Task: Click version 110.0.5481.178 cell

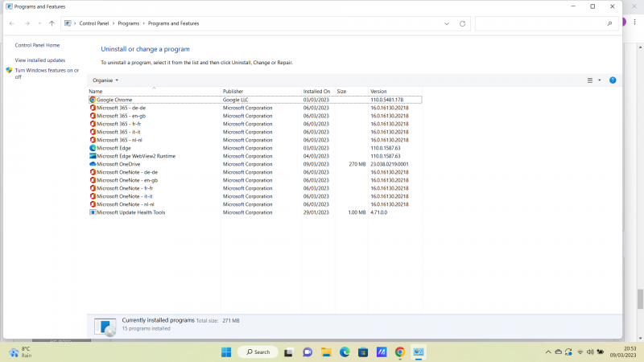Action: pos(387,100)
